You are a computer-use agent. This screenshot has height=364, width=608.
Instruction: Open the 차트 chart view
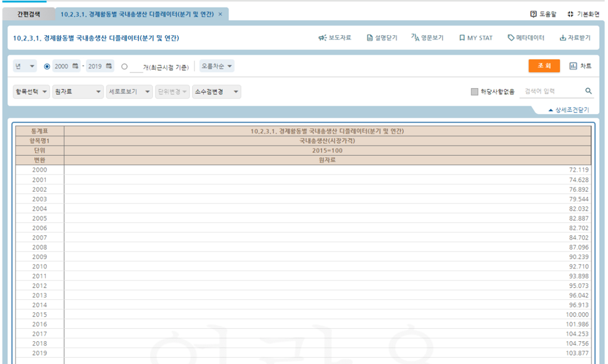pos(580,66)
